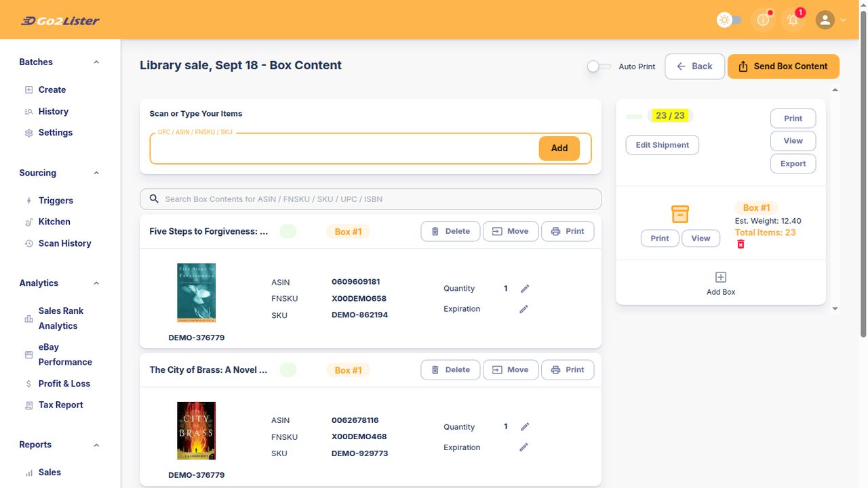Collapse the Batches sidebar section
This screenshot has width=868, height=488.
tap(96, 62)
